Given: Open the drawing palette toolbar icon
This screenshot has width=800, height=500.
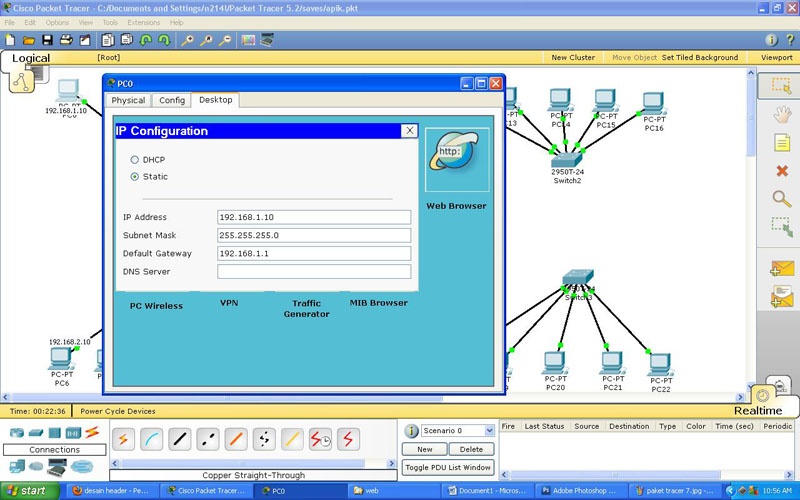Looking at the screenshot, I should tap(248, 40).
